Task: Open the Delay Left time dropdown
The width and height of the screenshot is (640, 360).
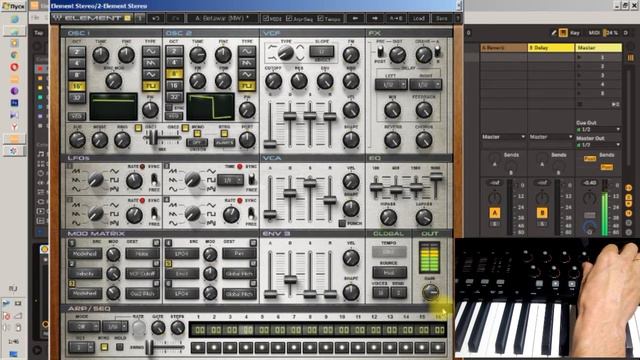Action: coord(391,84)
